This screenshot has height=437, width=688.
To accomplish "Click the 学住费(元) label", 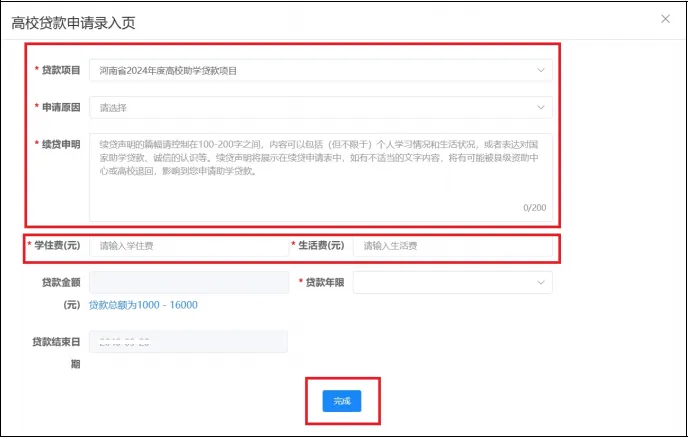I will coord(57,246).
